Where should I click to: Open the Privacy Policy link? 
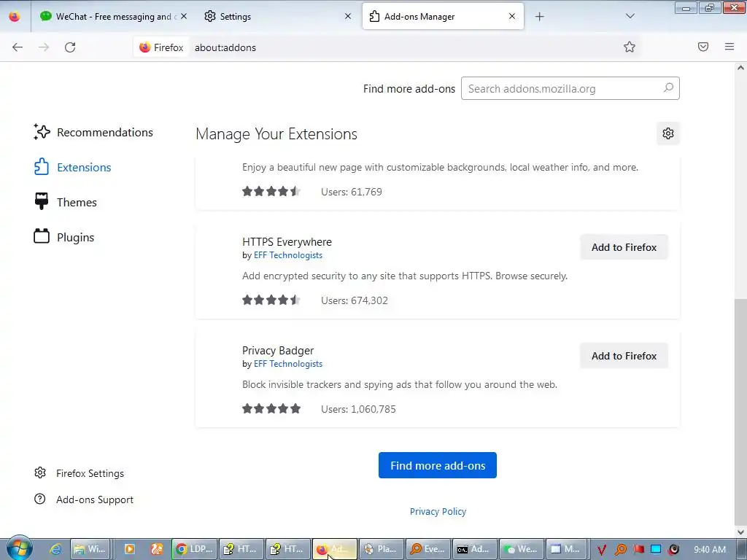[438, 511]
